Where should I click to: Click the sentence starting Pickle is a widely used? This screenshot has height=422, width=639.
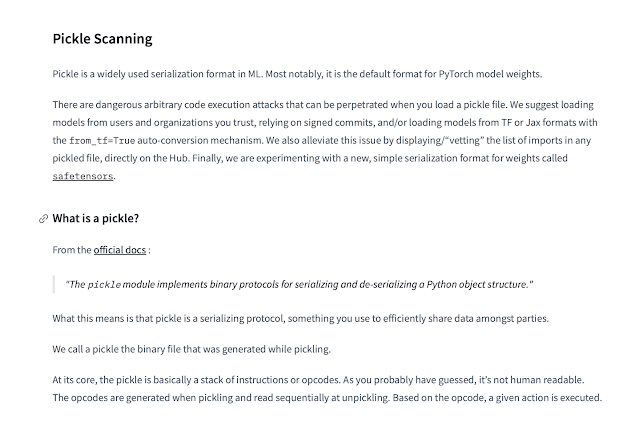tap(297, 74)
